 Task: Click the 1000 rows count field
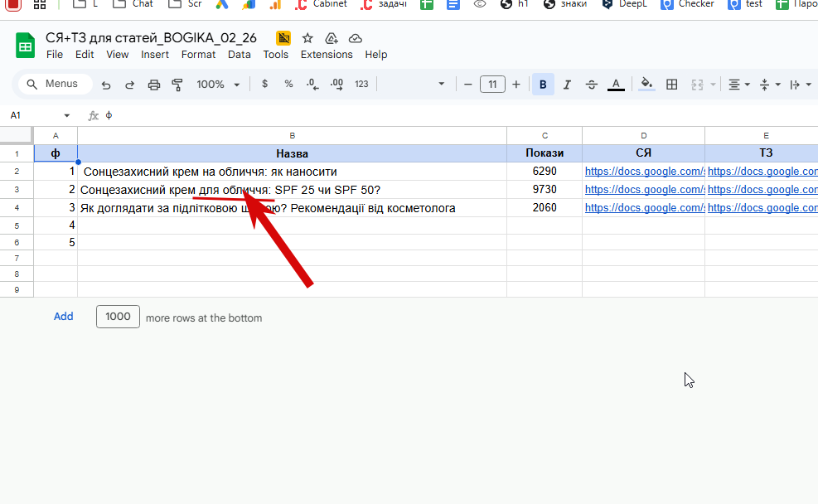tap(118, 317)
